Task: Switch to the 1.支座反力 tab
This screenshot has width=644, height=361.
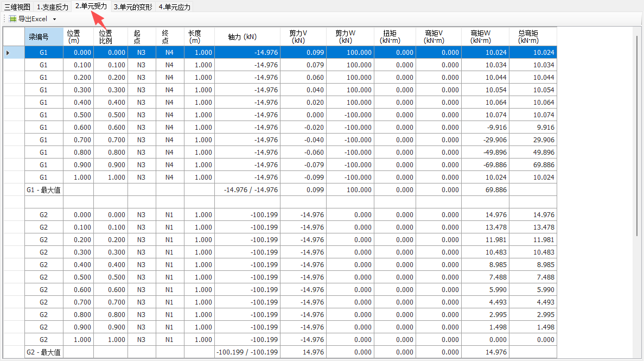Action: pyautogui.click(x=53, y=7)
